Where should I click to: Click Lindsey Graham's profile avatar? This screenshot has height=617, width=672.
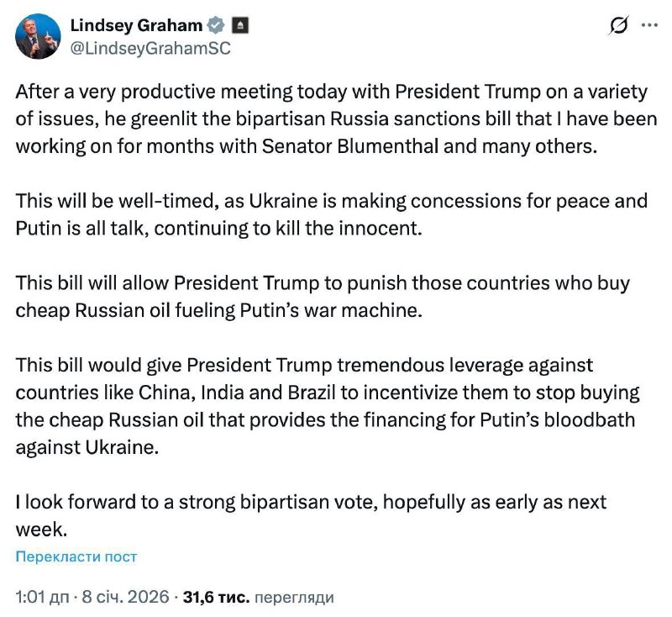pos(36,34)
